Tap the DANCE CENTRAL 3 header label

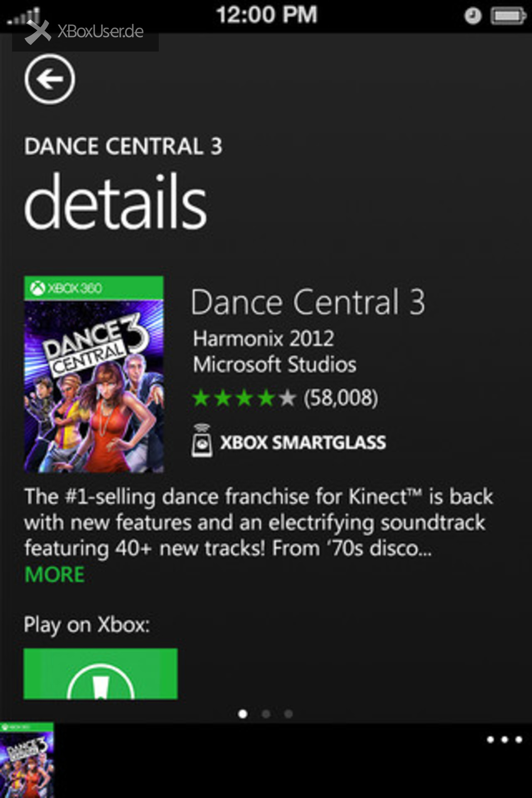coord(123,146)
